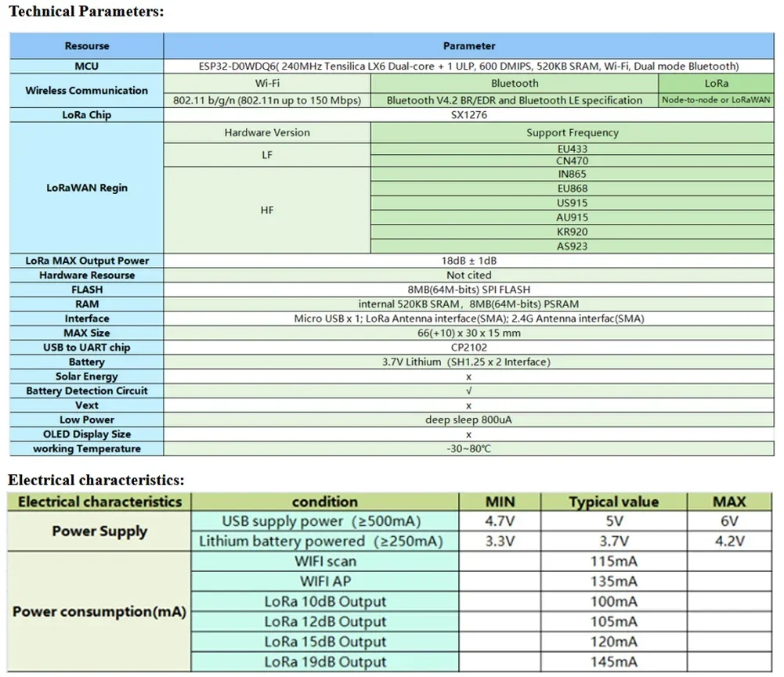The image size is (784, 677).
Task: Click the Parameter column header cell
Action: pos(468,46)
